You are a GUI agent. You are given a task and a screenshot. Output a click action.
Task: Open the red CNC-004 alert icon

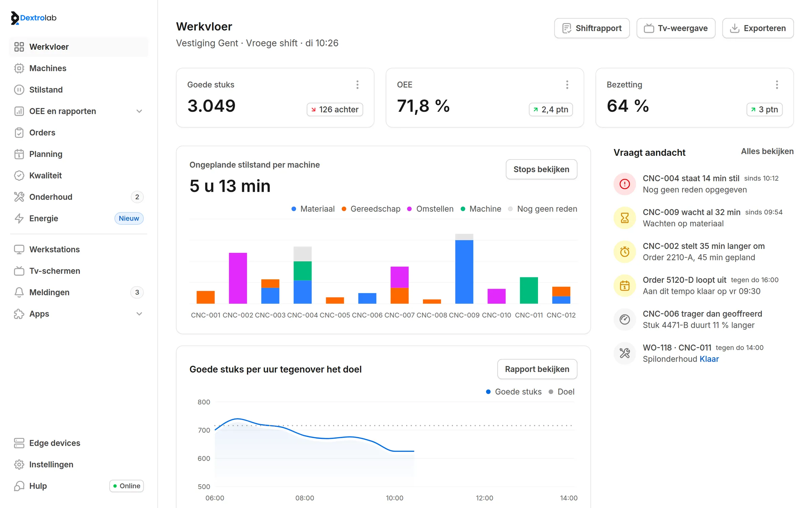click(x=625, y=184)
